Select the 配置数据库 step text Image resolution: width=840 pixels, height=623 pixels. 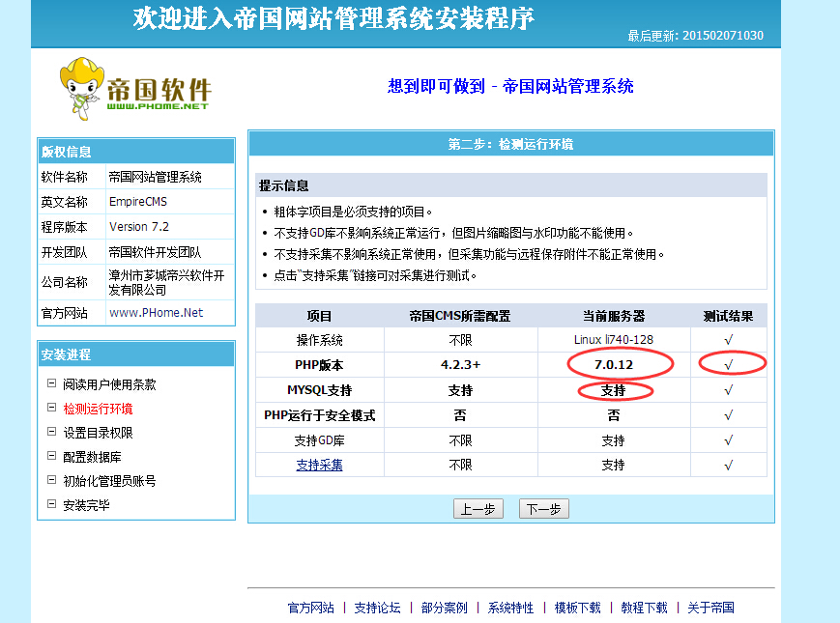coord(92,457)
